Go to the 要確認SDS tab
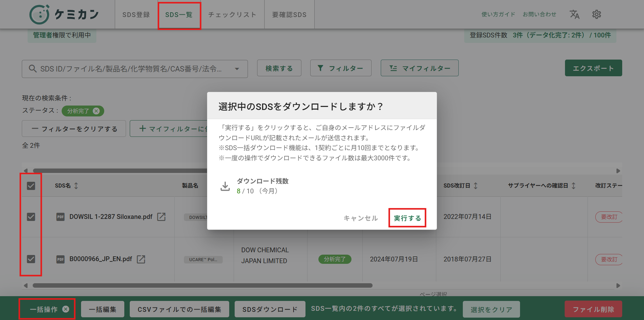The height and width of the screenshot is (320, 644). (x=289, y=15)
